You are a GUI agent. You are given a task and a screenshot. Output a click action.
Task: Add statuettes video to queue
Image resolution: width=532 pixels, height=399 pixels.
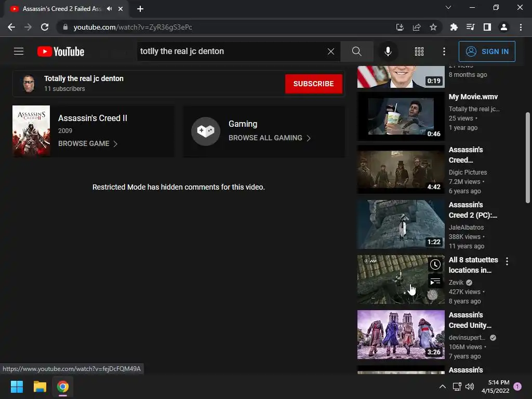tap(435, 281)
